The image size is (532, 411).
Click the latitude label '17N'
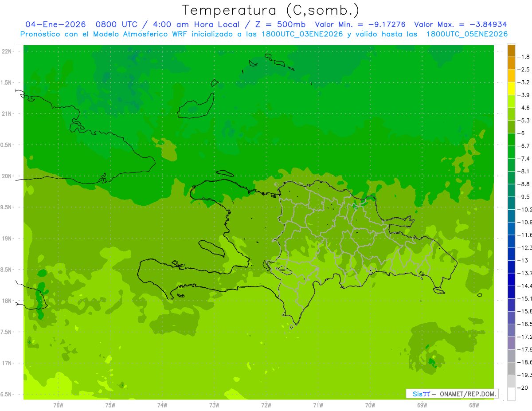7,363
